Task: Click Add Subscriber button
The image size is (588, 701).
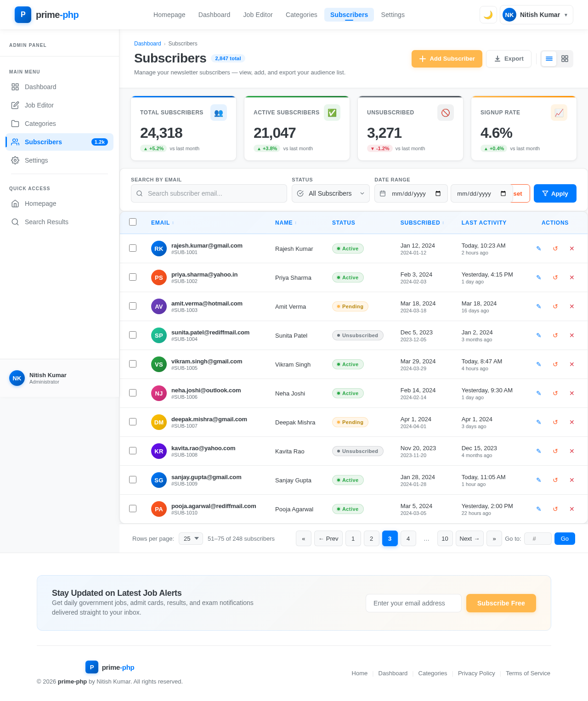Action: click(447, 59)
